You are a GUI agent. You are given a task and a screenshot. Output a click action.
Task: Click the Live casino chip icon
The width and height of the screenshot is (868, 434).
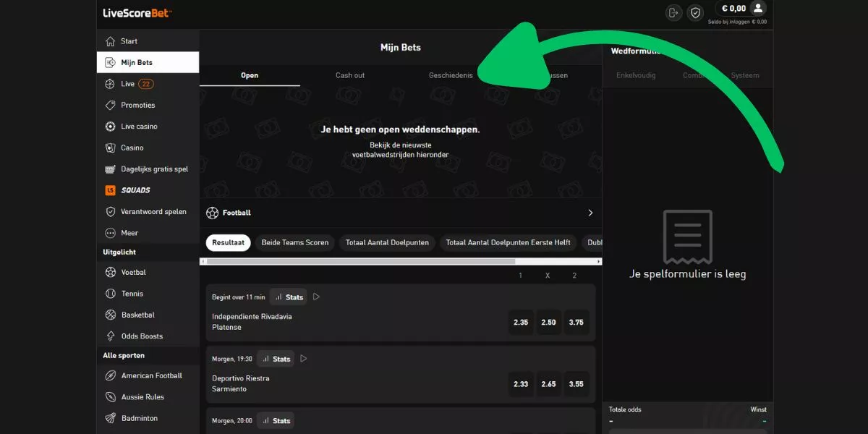tap(110, 127)
